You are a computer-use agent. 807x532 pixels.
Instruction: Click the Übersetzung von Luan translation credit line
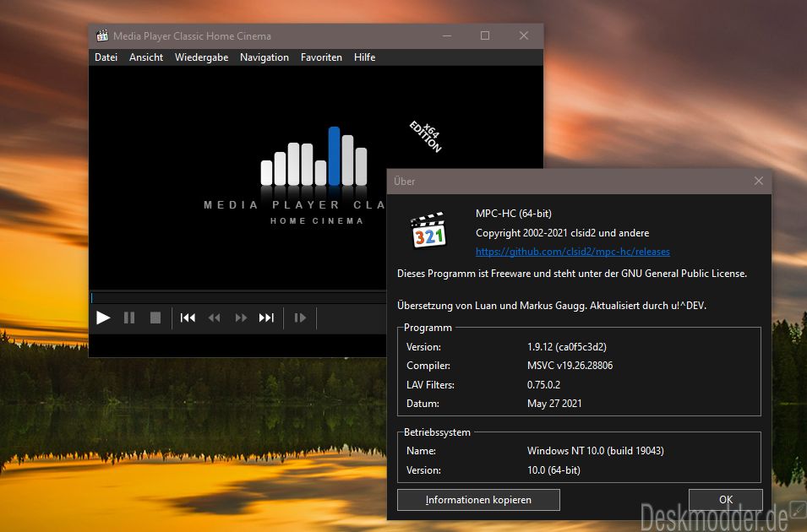pyautogui.click(x=552, y=306)
